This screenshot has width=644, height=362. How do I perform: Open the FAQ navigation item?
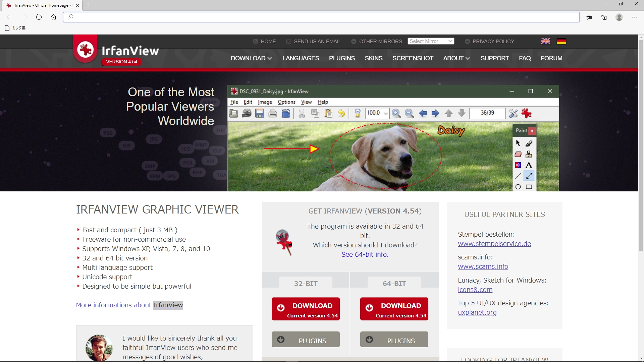(525, 58)
